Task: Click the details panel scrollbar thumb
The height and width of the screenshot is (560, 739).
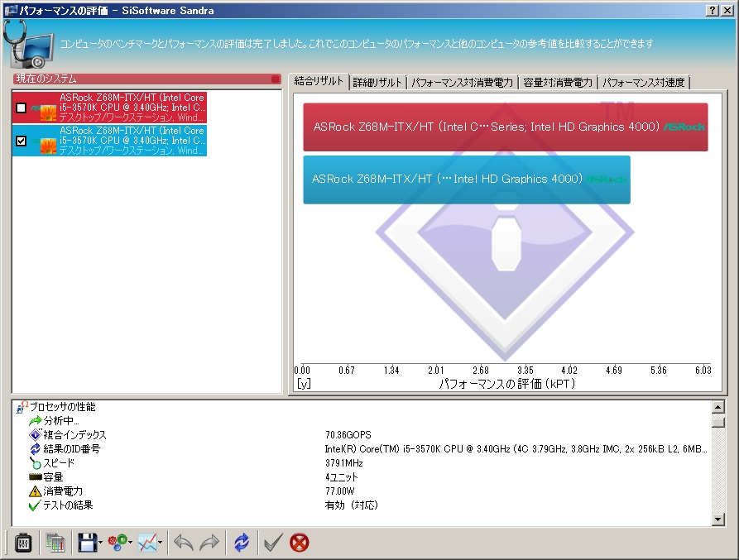Action: click(717, 422)
